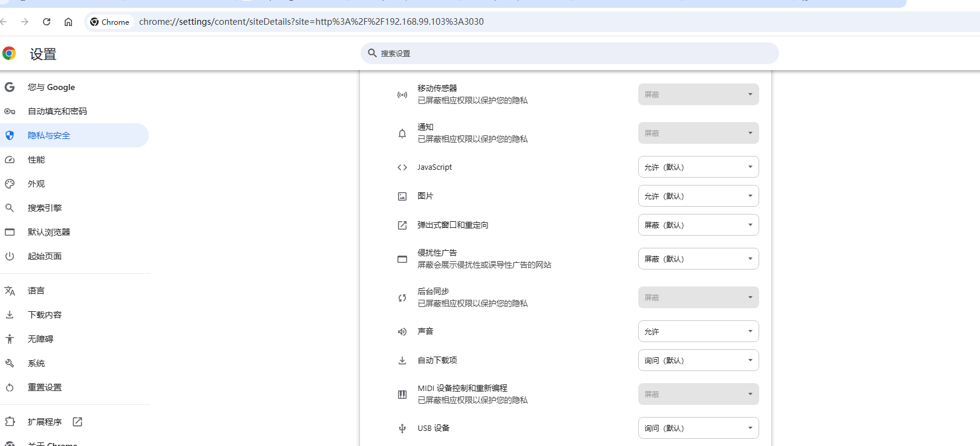The height and width of the screenshot is (446, 980).
Task: Click the address bar URL text
Action: coord(311,22)
